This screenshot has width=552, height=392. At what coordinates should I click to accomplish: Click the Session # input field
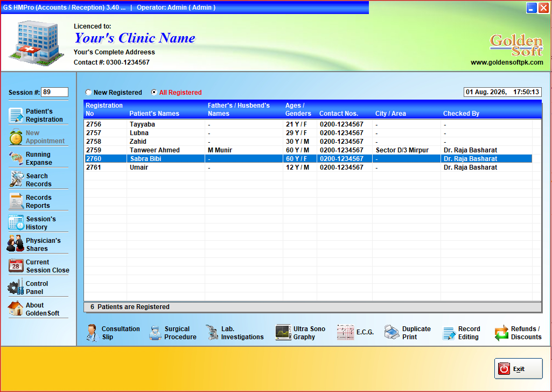[54, 92]
